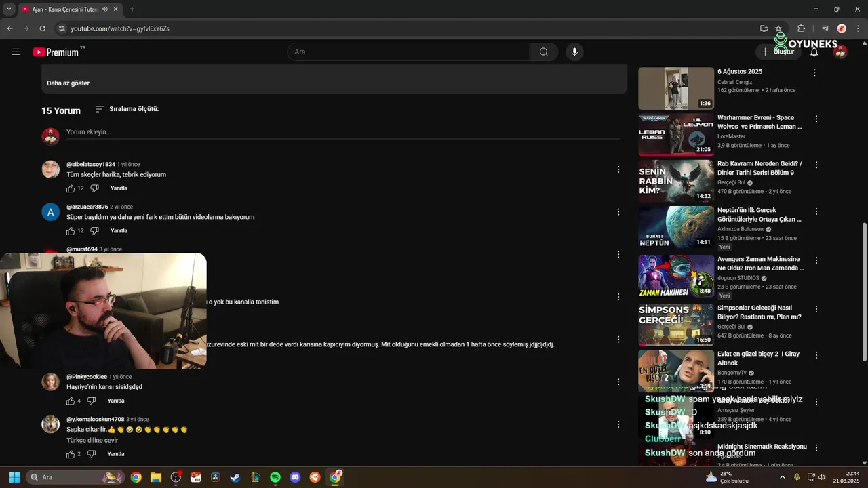Open File Explorer from the taskbar
This screenshot has width=868, height=488.
(155, 477)
